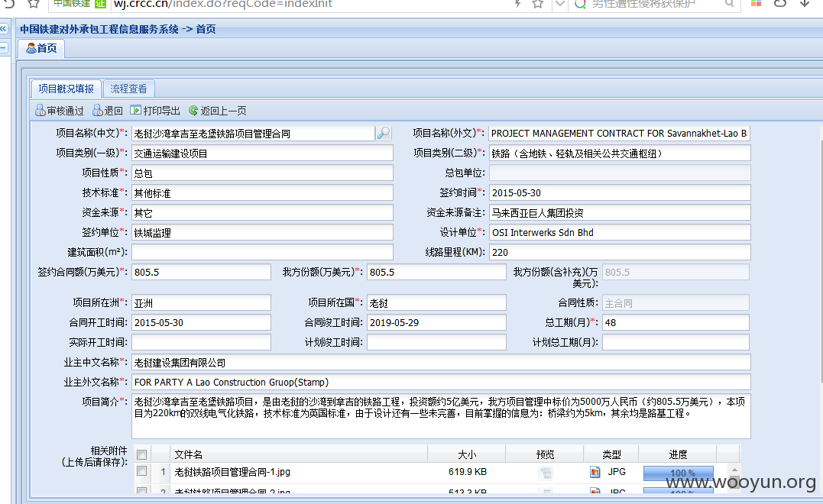Click the 我方份额(万美元) field

point(436,272)
